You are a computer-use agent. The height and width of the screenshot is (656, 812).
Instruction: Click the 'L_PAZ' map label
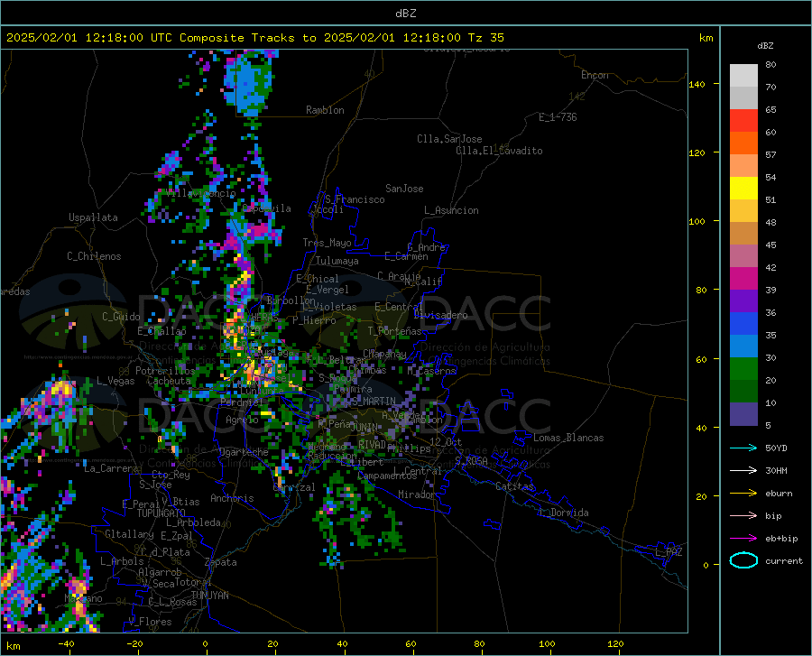(669, 552)
